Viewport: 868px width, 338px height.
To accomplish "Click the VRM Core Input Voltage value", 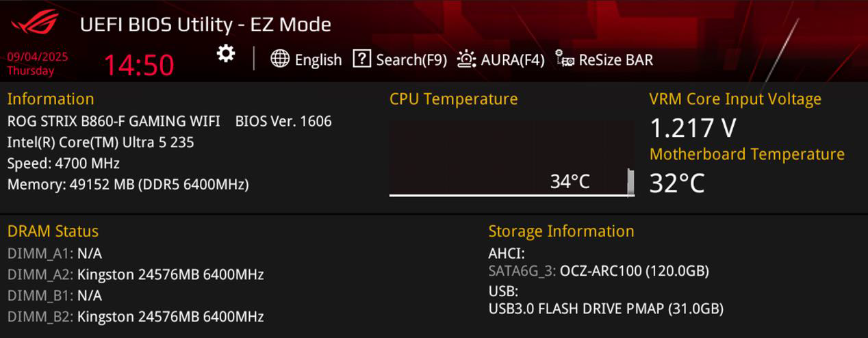I will [x=693, y=128].
